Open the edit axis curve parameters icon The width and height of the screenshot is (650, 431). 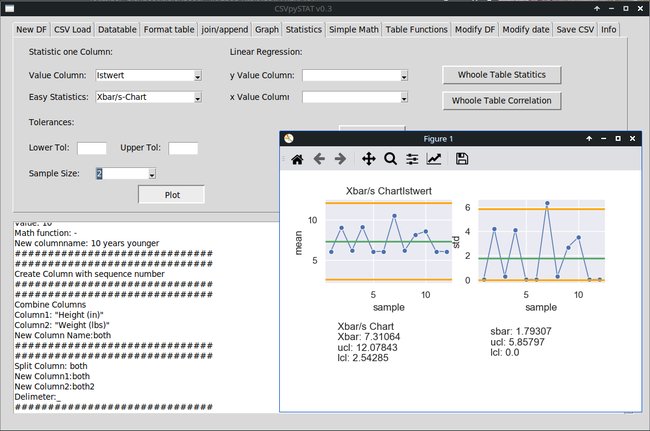[434, 159]
